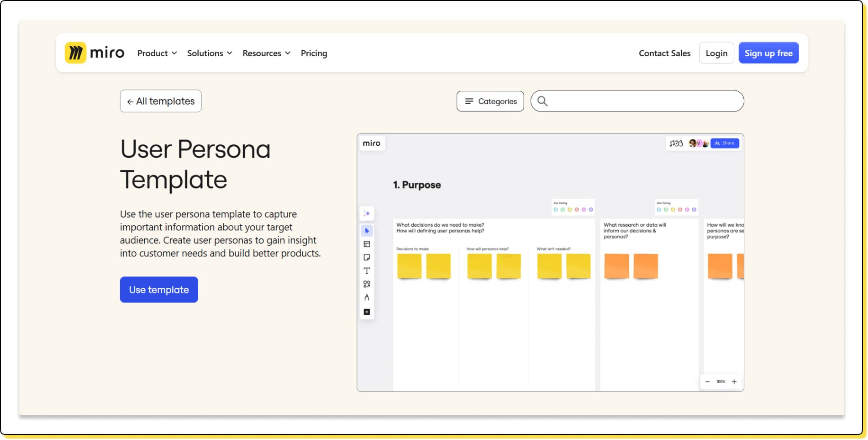Select the cursor pointer tool

[x=367, y=231]
